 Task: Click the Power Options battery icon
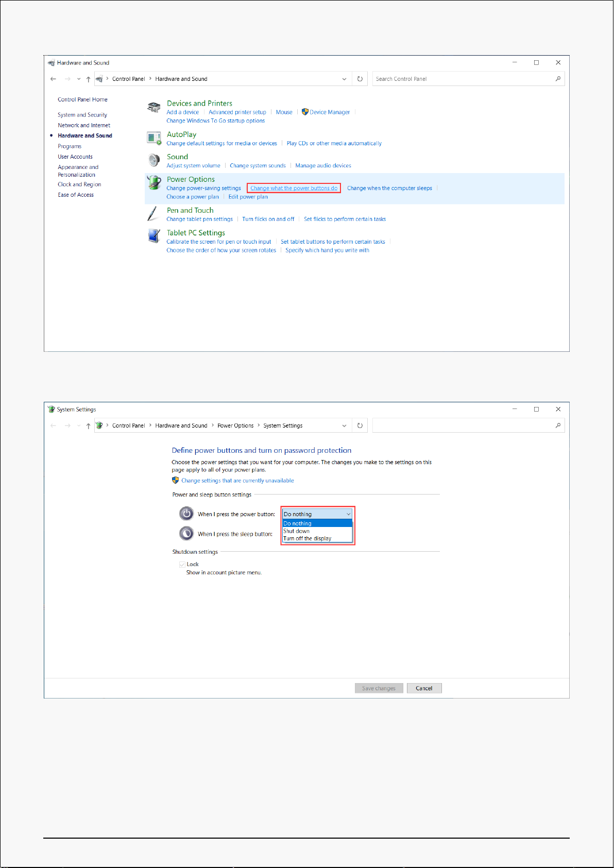153,183
